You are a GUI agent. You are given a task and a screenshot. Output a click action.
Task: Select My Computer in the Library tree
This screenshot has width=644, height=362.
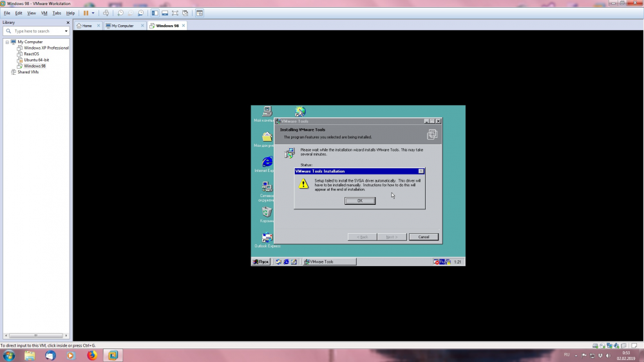pyautogui.click(x=30, y=42)
